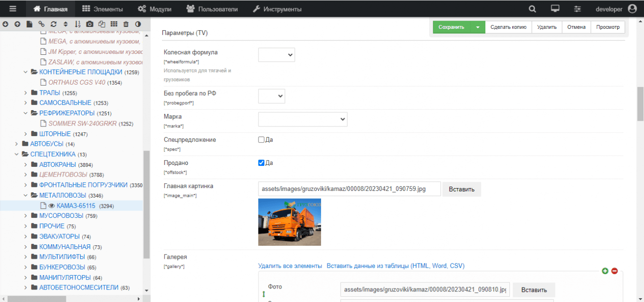Toggle dark theme half-circle icon
Viewport: 644px width, 302px height.
point(138,24)
